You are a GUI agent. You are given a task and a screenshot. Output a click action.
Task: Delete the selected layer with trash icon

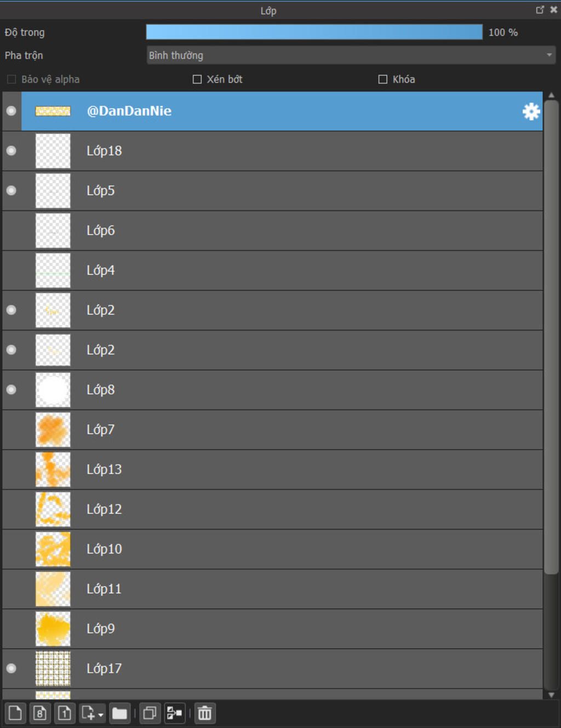coord(204,713)
